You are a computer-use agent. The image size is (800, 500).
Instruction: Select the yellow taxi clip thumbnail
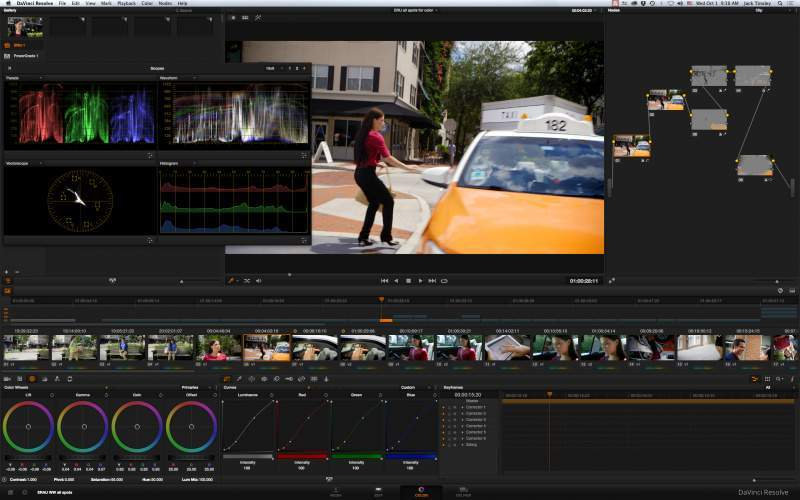click(x=267, y=347)
